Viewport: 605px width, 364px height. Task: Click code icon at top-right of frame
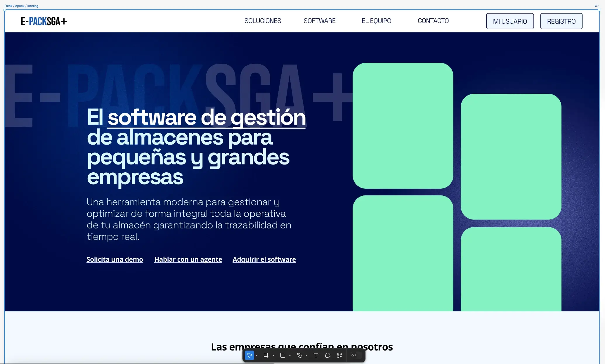click(597, 6)
